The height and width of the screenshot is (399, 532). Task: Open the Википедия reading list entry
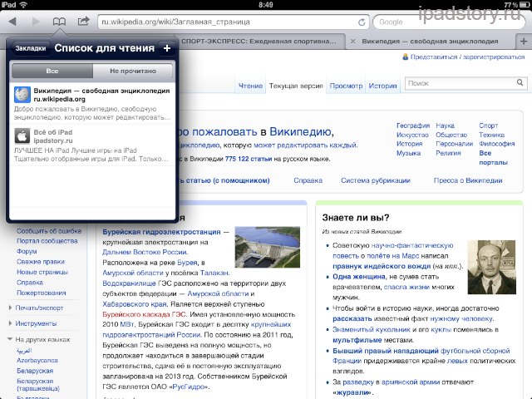pos(92,104)
